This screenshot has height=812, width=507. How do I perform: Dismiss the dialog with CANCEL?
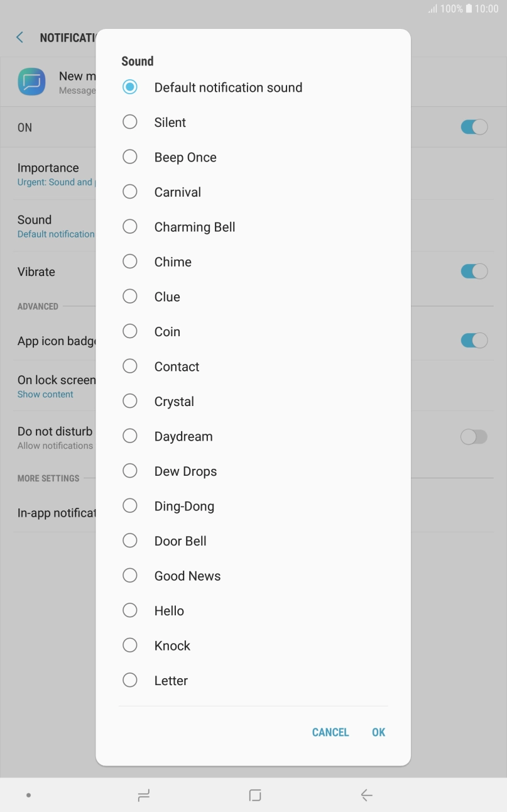(x=330, y=732)
